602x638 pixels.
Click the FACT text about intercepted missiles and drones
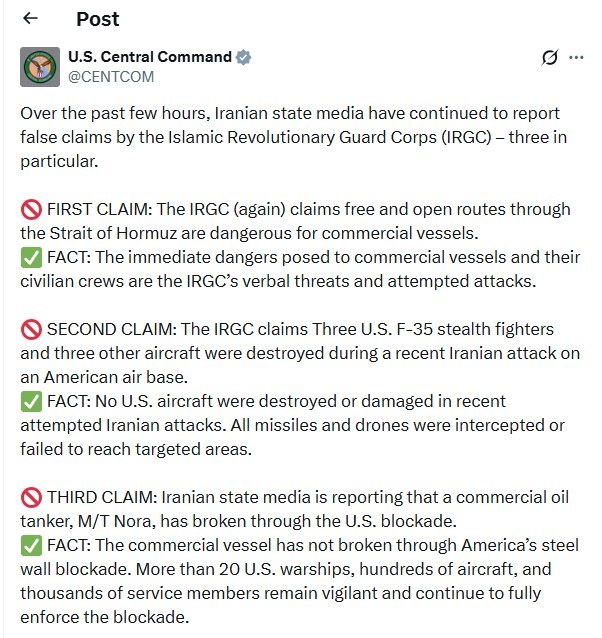[292, 425]
